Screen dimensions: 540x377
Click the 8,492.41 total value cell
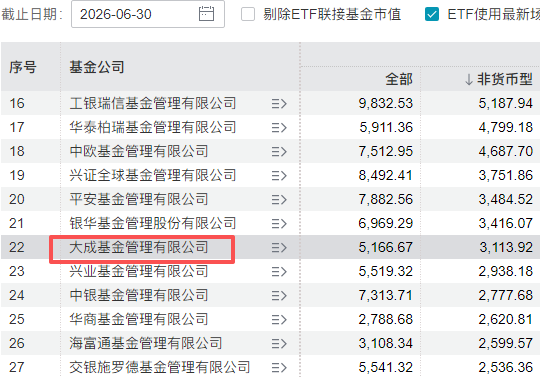tap(385, 175)
